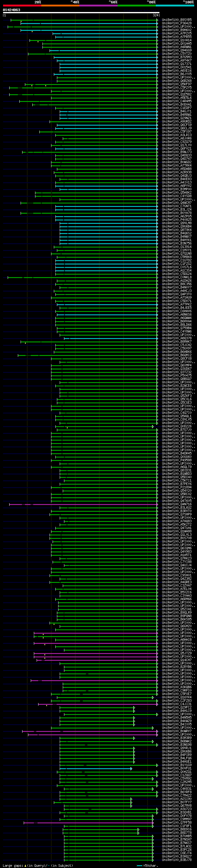Click the query end position label 324
The height and width of the screenshot is (868, 197).
155,15
